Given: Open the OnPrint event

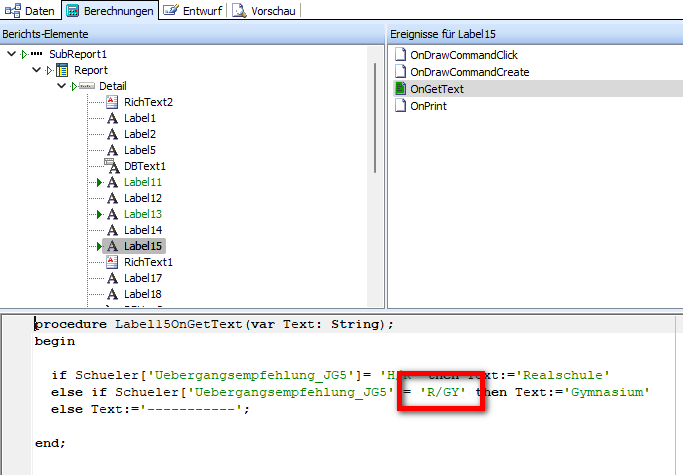Looking at the screenshot, I should [x=428, y=106].
